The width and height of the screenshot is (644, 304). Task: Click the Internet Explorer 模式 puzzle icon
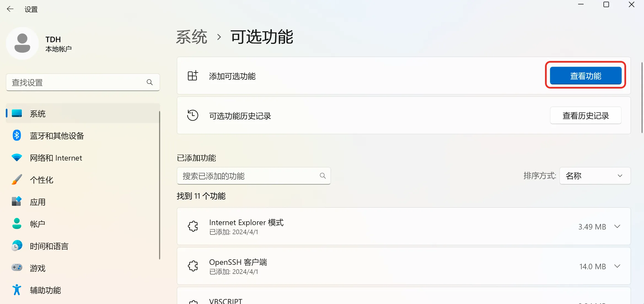coord(193,226)
